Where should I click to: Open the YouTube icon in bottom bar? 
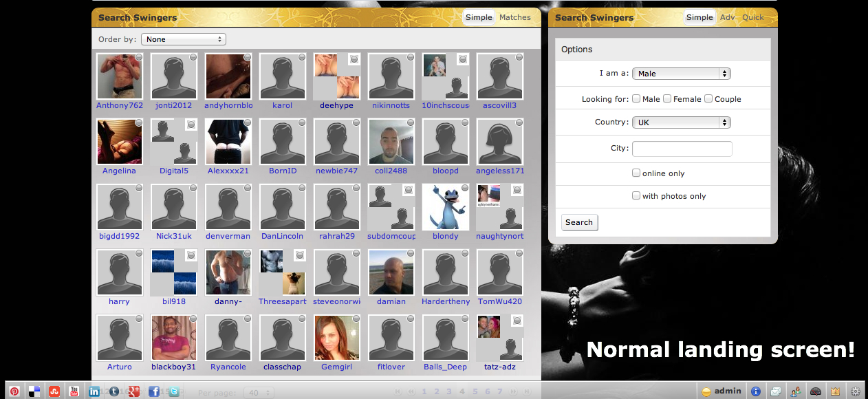(74, 391)
